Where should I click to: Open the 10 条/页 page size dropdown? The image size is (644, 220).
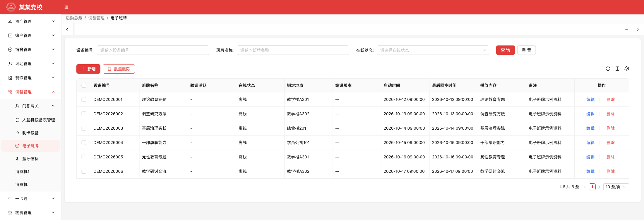616,187
